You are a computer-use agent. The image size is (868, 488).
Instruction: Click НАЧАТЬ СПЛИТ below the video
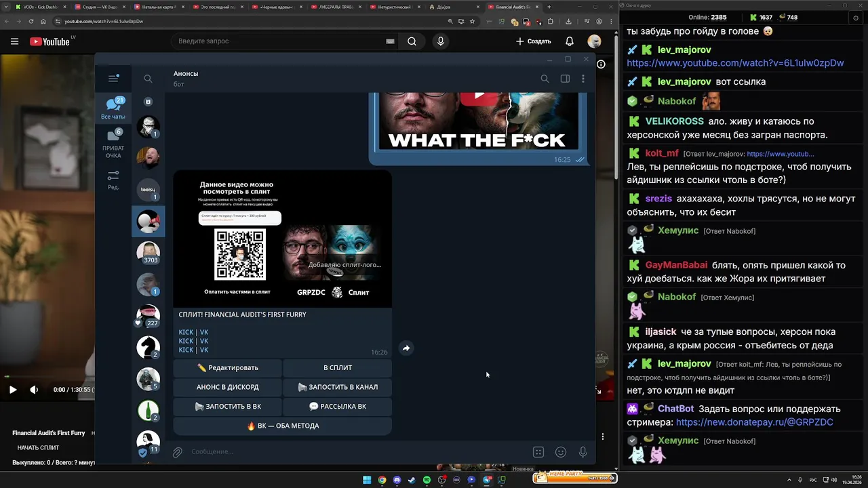38,448
